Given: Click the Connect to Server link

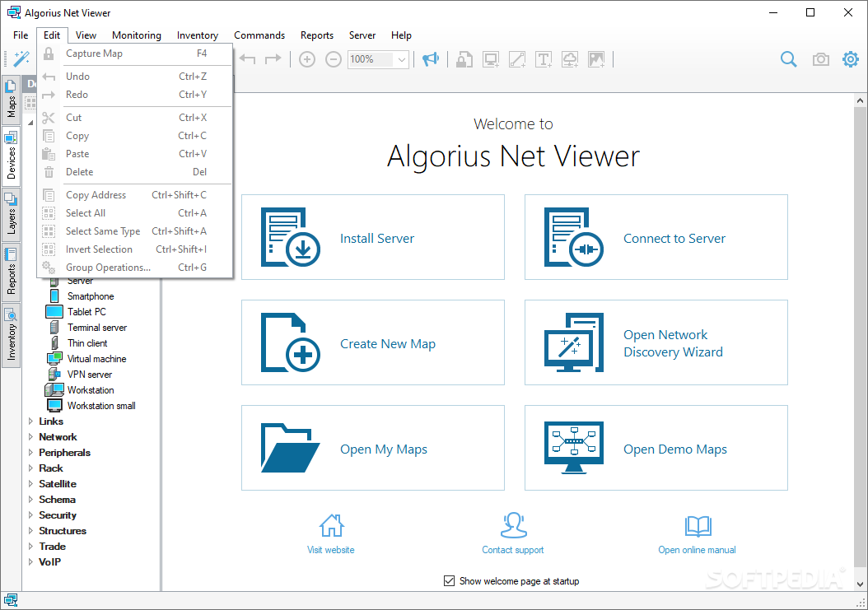Looking at the screenshot, I should point(674,239).
